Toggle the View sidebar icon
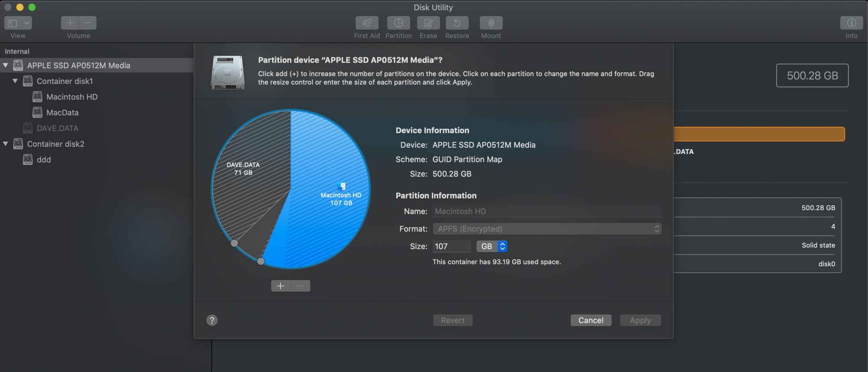 13,23
